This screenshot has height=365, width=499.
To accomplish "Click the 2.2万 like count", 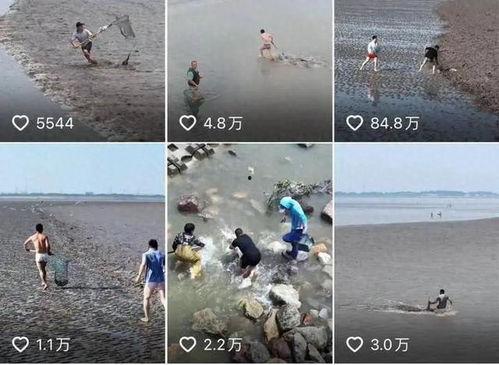I will coord(223,345).
